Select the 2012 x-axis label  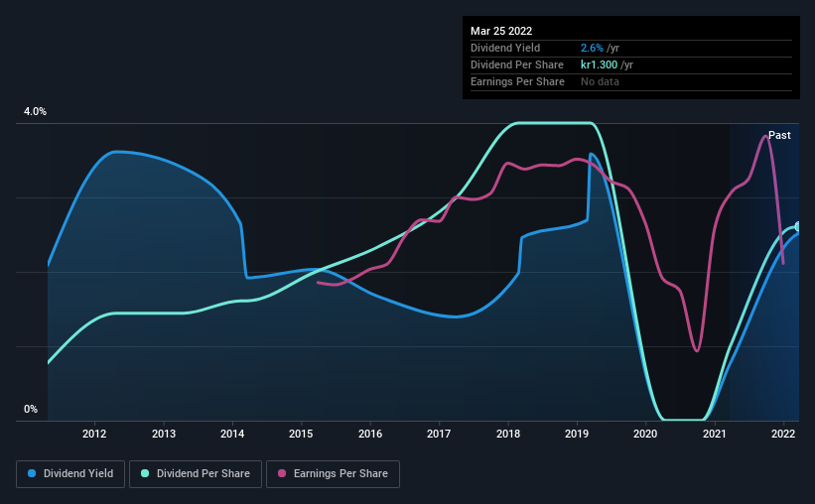click(x=94, y=434)
